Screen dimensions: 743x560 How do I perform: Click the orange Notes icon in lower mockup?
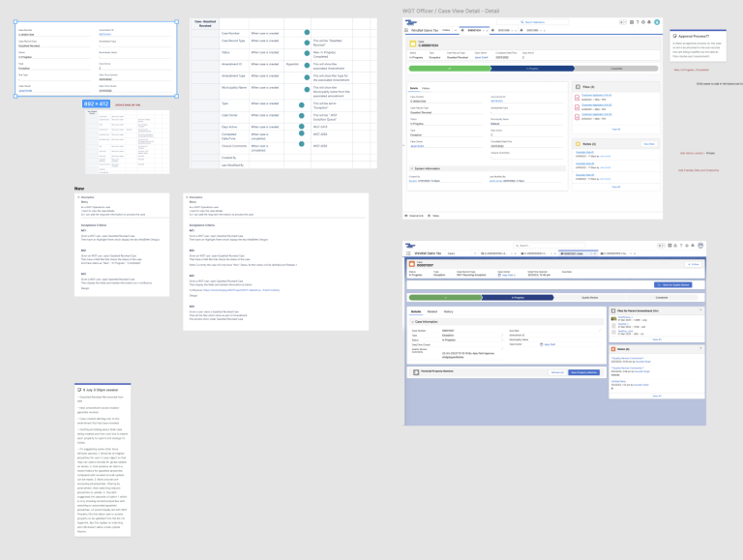click(x=613, y=349)
